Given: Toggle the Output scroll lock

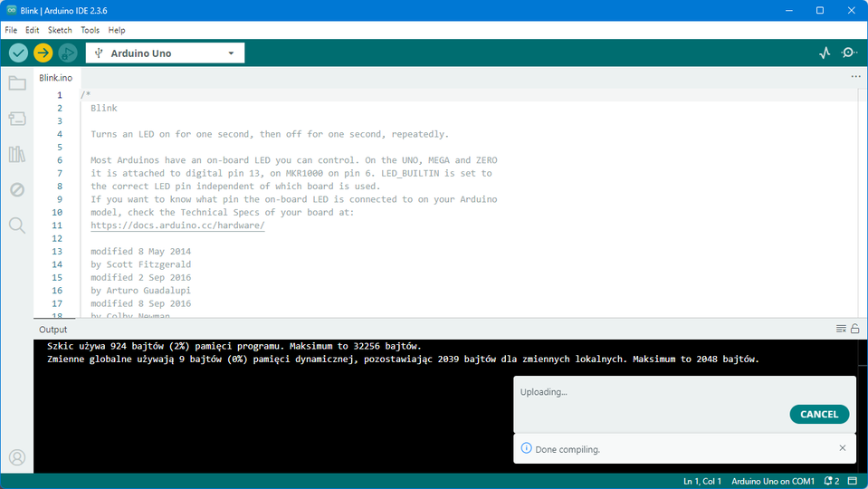Looking at the screenshot, I should pyautogui.click(x=855, y=329).
